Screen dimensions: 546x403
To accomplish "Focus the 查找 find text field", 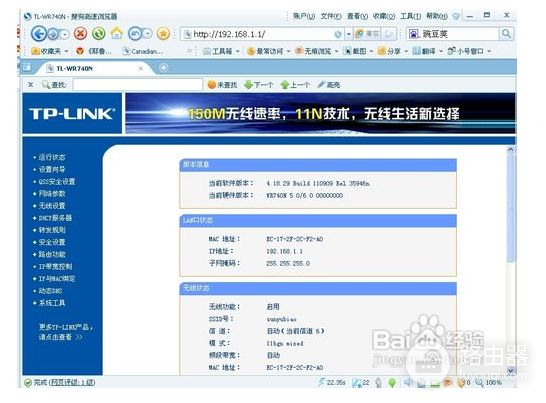I will point(138,85).
